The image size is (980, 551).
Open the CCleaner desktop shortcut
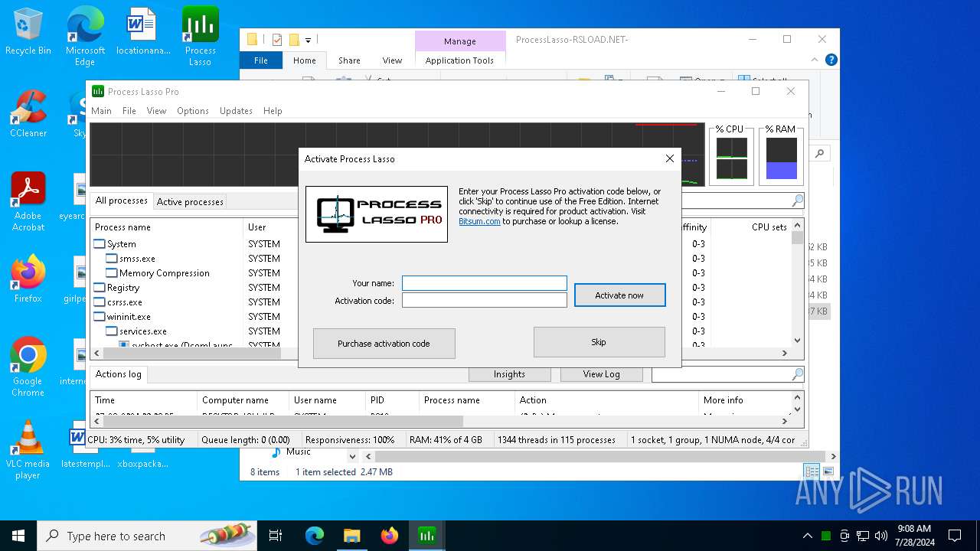pos(28,113)
